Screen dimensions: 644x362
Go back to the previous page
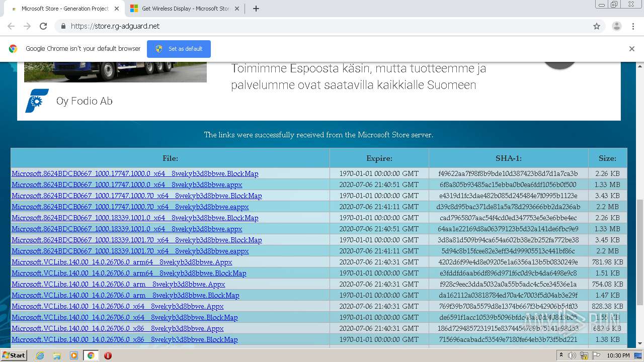11,26
